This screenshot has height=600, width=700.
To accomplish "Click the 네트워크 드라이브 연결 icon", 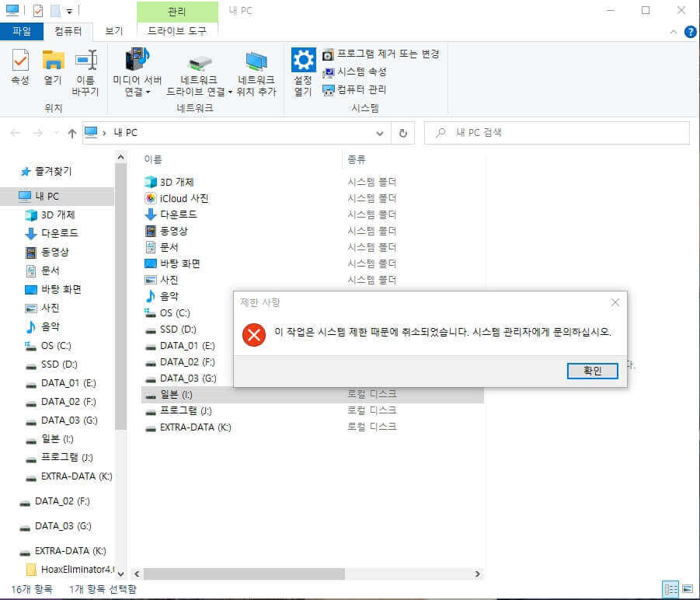I will [x=200, y=63].
